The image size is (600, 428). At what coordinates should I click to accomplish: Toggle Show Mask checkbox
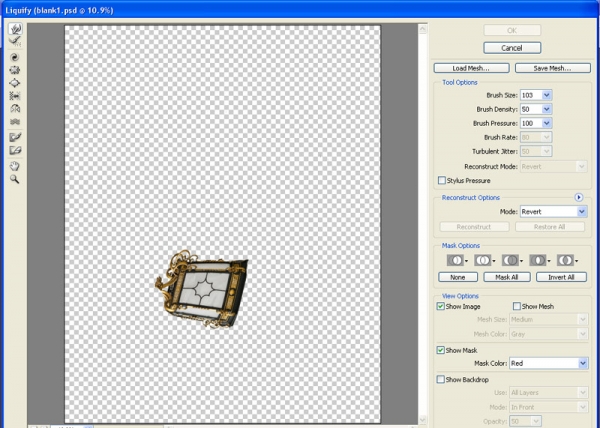[441, 350]
